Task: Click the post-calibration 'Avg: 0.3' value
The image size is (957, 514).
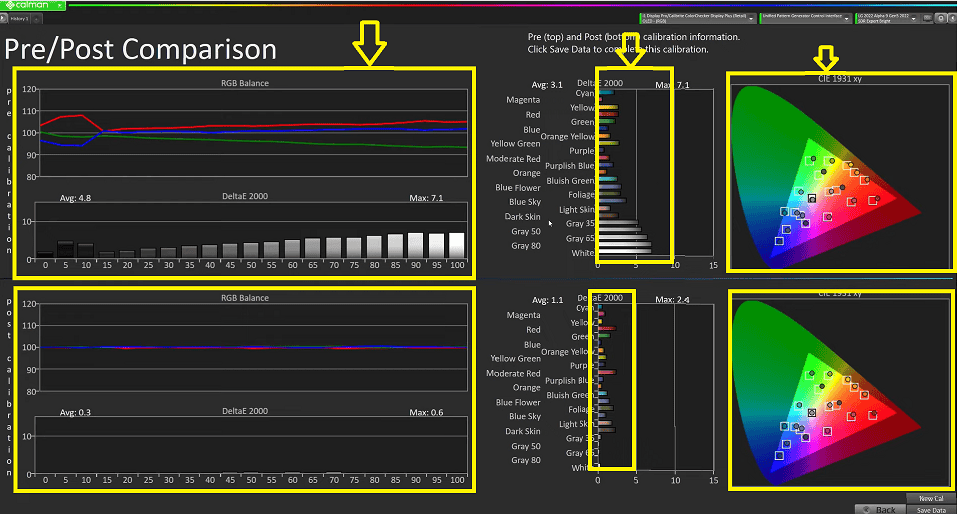Action: click(x=75, y=413)
